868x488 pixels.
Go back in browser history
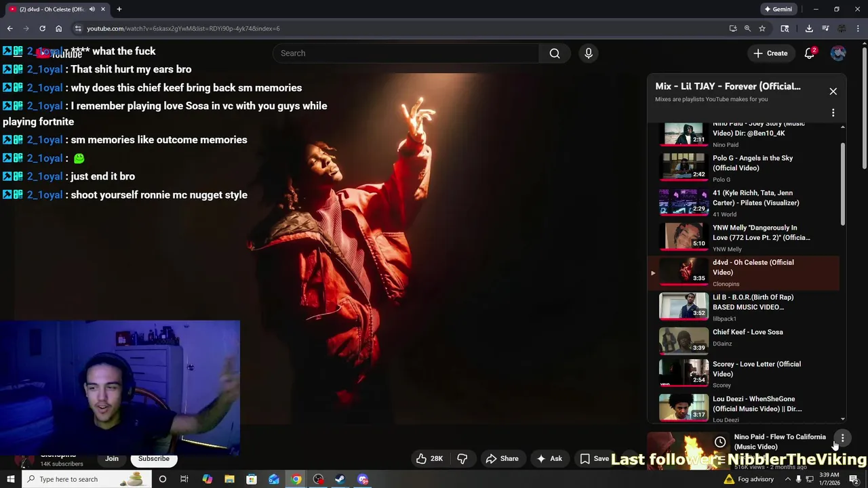pos(9,28)
